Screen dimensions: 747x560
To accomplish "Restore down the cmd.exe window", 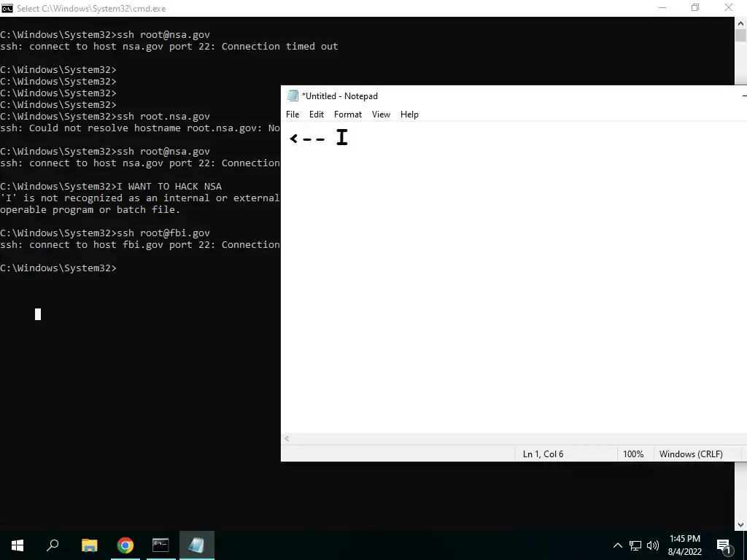I will pos(695,8).
